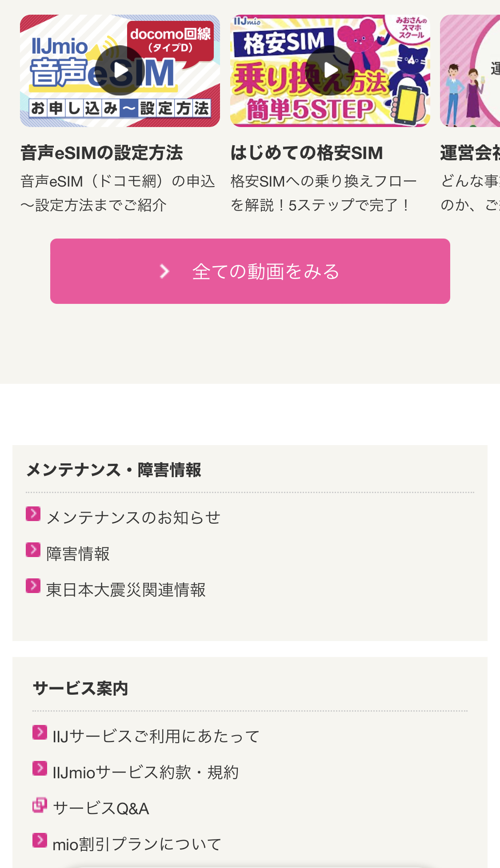Click arrow icon beside IIJサービスご利用にあたって

[40, 733]
